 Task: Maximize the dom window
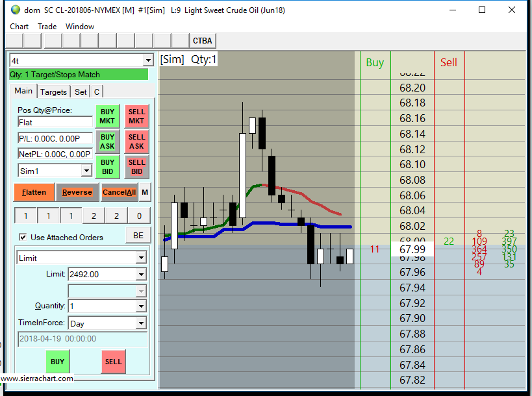[x=482, y=10]
